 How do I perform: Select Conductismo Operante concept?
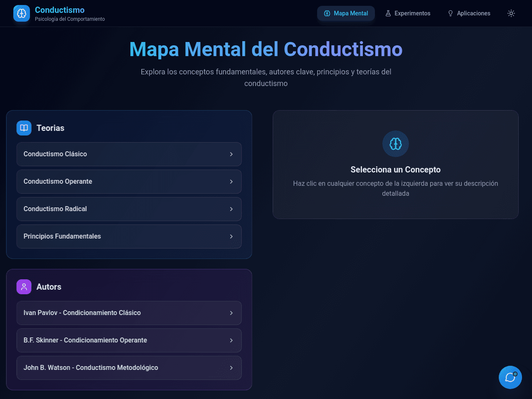[x=129, y=182]
